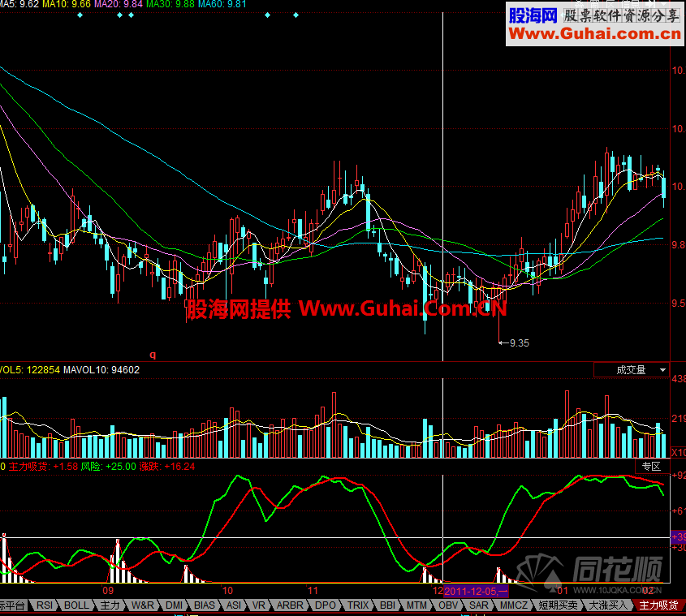This screenshot has height=616, width=686.
Task: Click the MA60: 9.81 legend text
Action: (222, 4)
